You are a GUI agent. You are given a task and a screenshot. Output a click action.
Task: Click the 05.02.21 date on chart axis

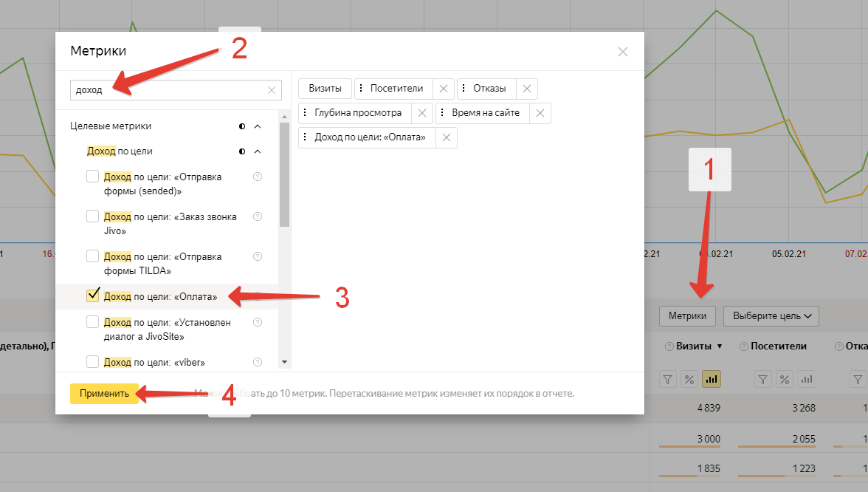click(x=789, y=254)
